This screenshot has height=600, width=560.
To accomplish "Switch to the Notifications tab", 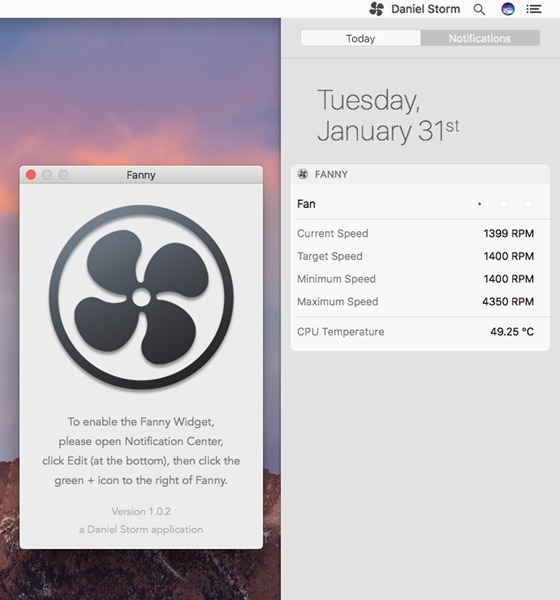I will point(480,38).
